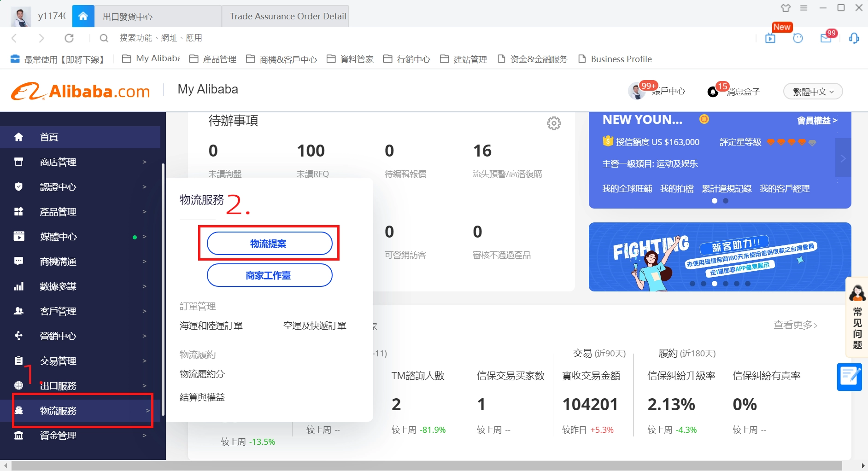The height and width of the screenshot is (471, 868).
Task: Click the 16 流失預警/高潛復購 count
Action: 482,151
